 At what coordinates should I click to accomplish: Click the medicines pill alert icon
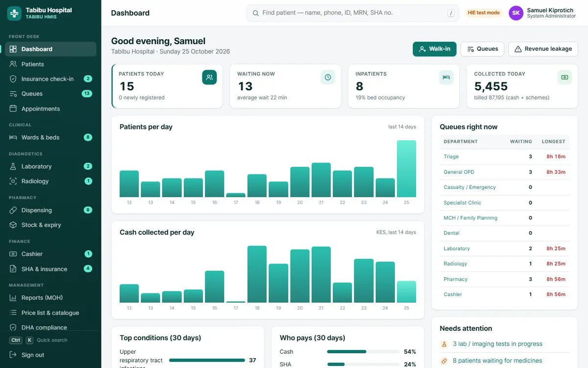(444, 361)
